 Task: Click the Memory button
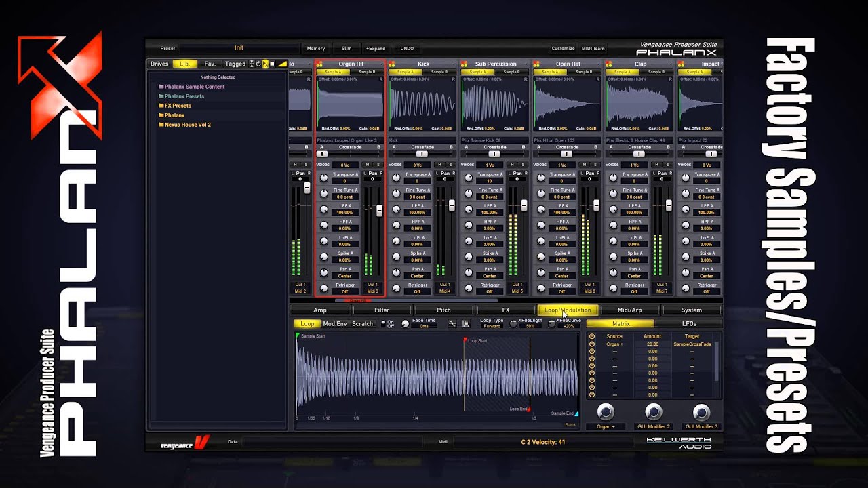[x=316, y=48]
